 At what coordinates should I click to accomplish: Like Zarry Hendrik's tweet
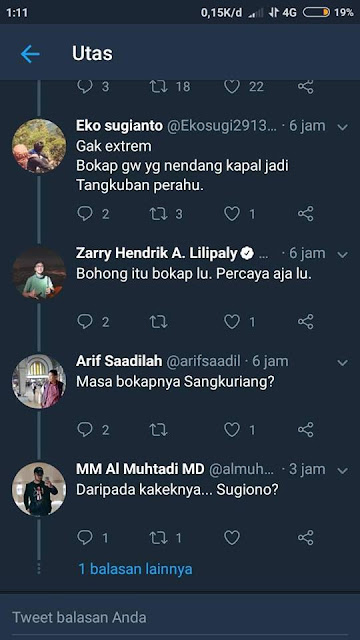(x=232, y=322)
